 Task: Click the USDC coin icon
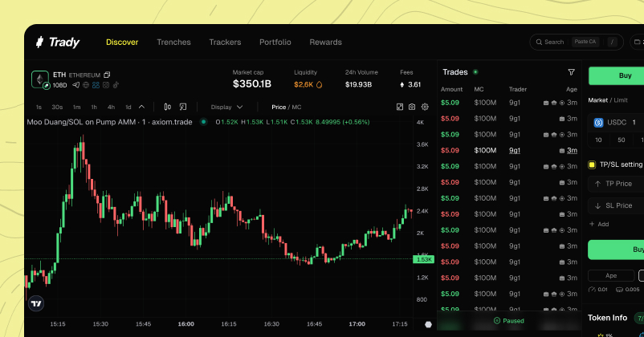pos(598,122)
